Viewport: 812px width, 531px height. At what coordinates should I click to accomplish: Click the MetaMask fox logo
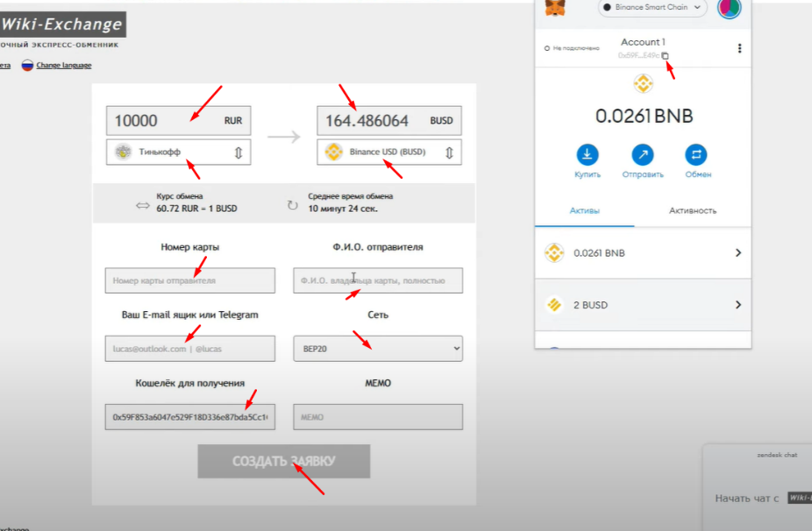(555, 8)
